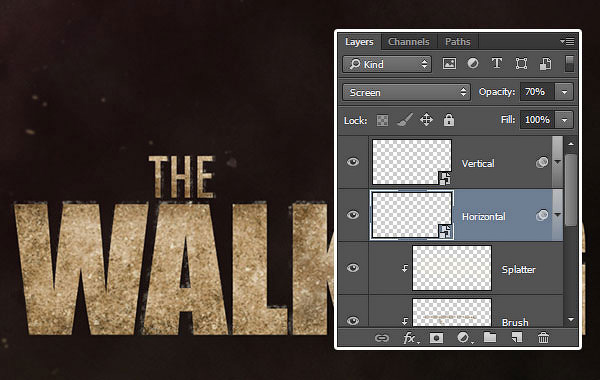The image size is (600, 380).
Task: Lock all padlock icon
Action: pos(449,120)
